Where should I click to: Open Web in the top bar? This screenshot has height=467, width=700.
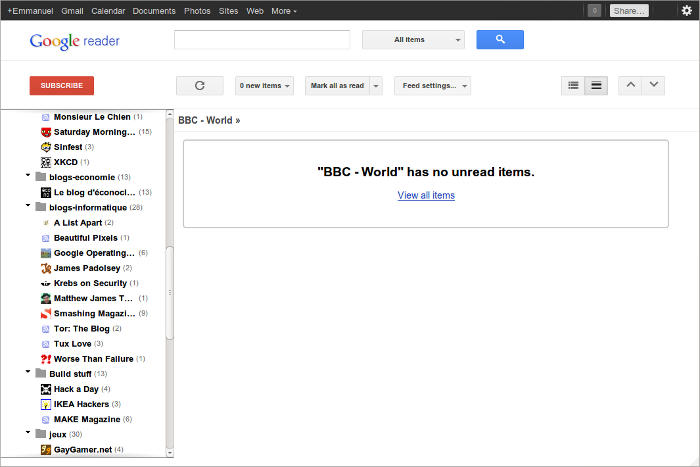point(255,11)
